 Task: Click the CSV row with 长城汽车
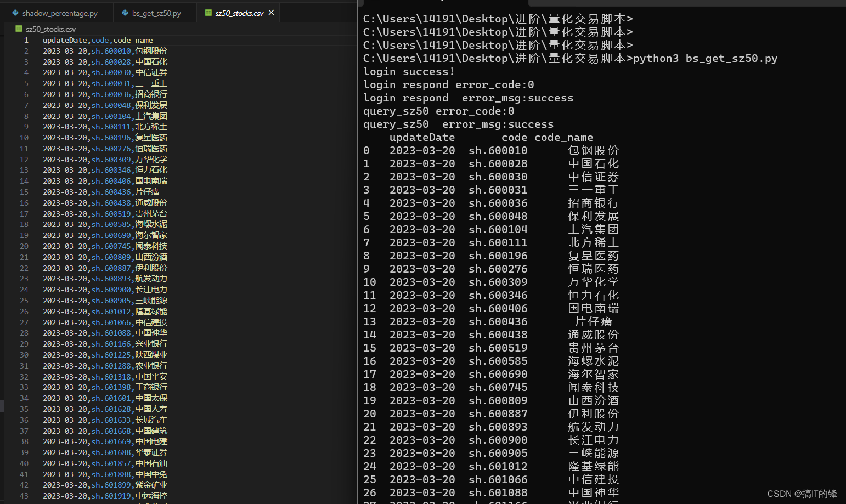pos(105,420)
